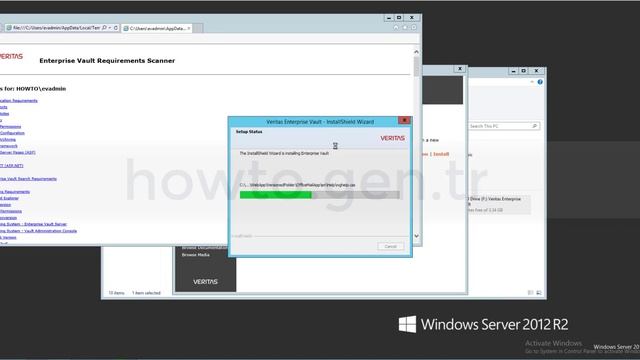Open the Internet Explorer tools gear
The image size is (640, 360).
coord(414,27)
